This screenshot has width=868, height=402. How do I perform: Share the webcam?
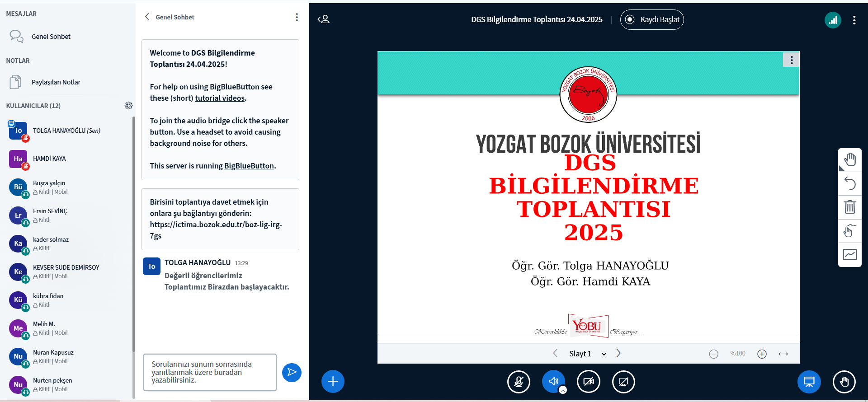coord(589,382)
